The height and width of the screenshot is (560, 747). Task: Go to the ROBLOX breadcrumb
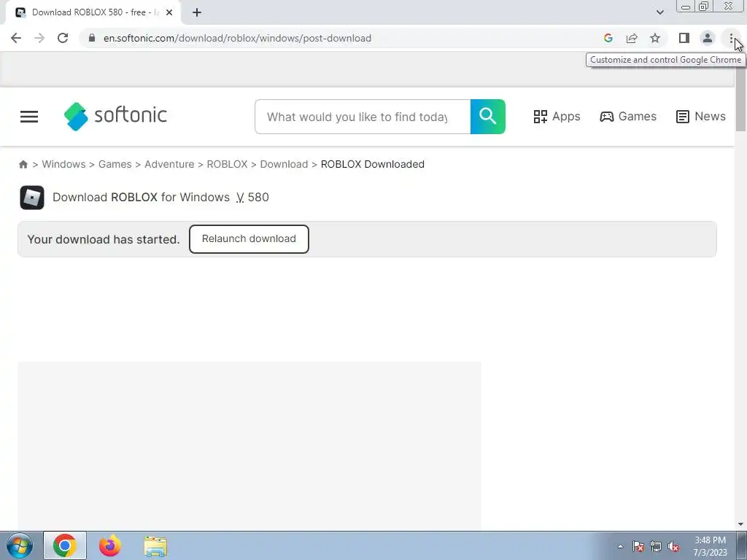coord(228,164)
